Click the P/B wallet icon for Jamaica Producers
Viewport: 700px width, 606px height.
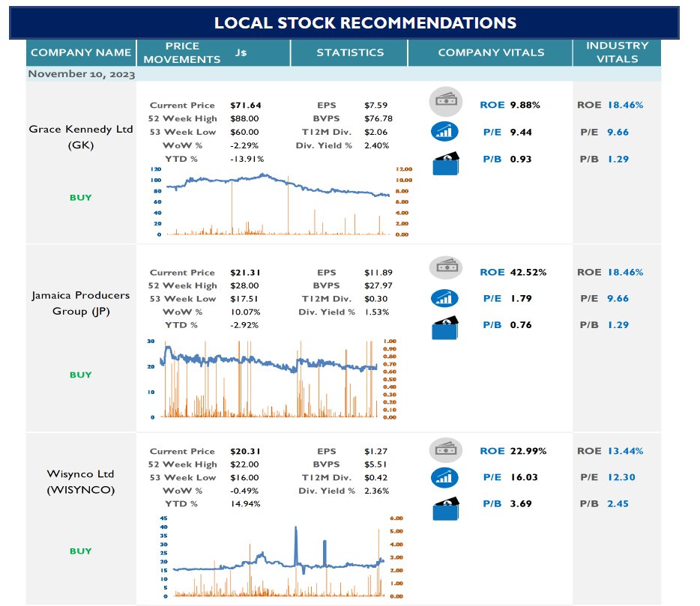(445, 328)
